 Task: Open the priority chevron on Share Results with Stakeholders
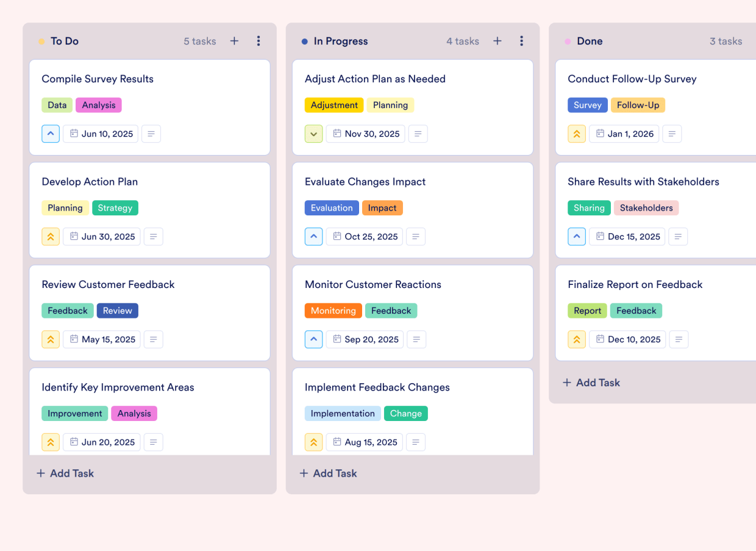coord(577,236)
